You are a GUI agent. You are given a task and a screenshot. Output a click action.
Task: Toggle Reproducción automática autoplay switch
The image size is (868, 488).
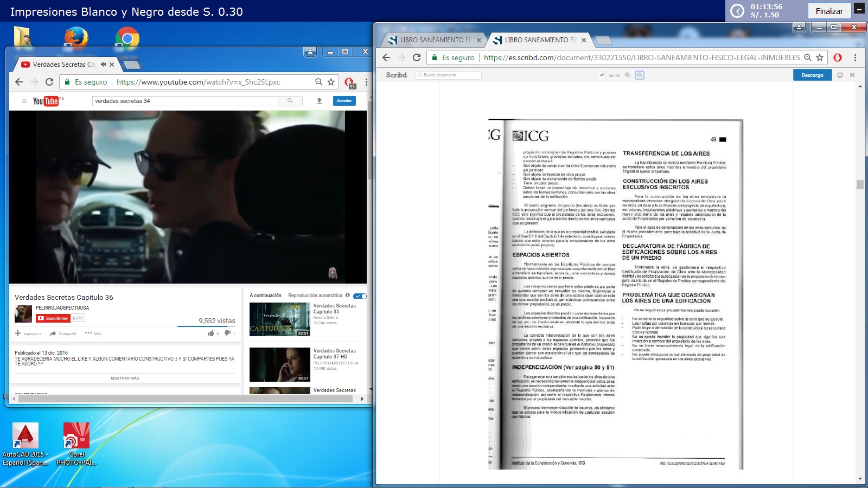pyautogui.click(x=360, y=296)
